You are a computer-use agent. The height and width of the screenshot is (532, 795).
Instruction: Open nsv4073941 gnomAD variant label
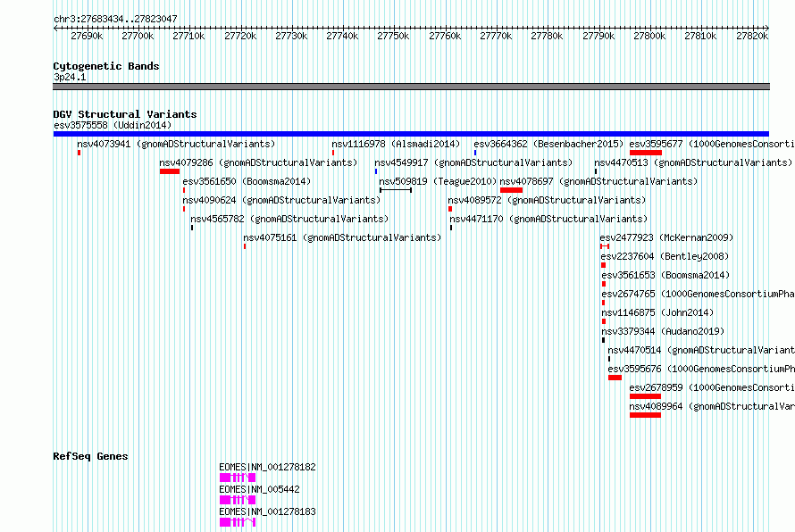coord(176,144)
